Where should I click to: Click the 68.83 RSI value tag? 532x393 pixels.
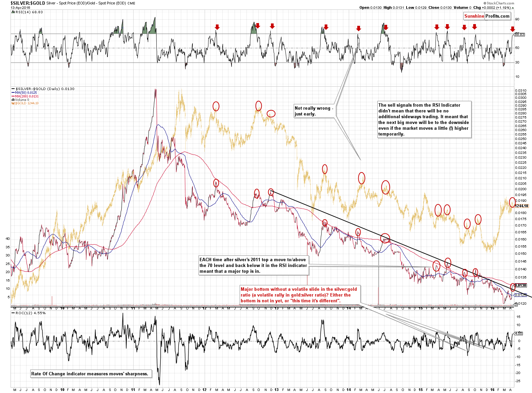[x=519, y=34]
